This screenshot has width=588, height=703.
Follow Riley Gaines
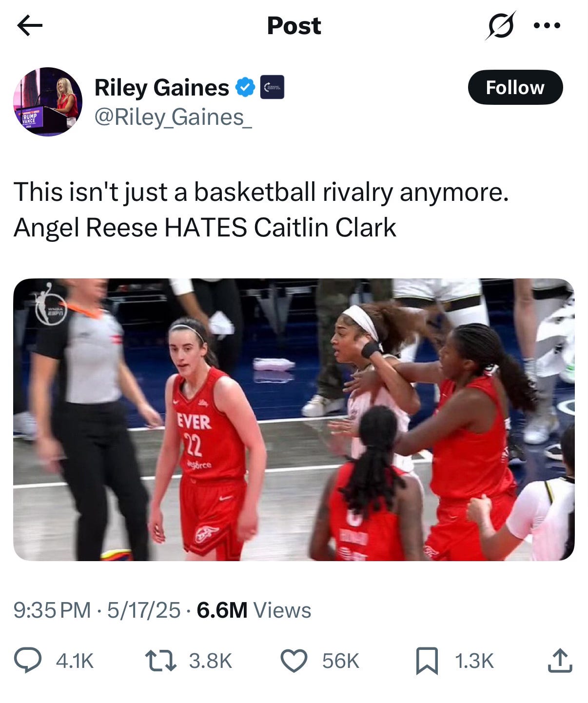(515, 87)
